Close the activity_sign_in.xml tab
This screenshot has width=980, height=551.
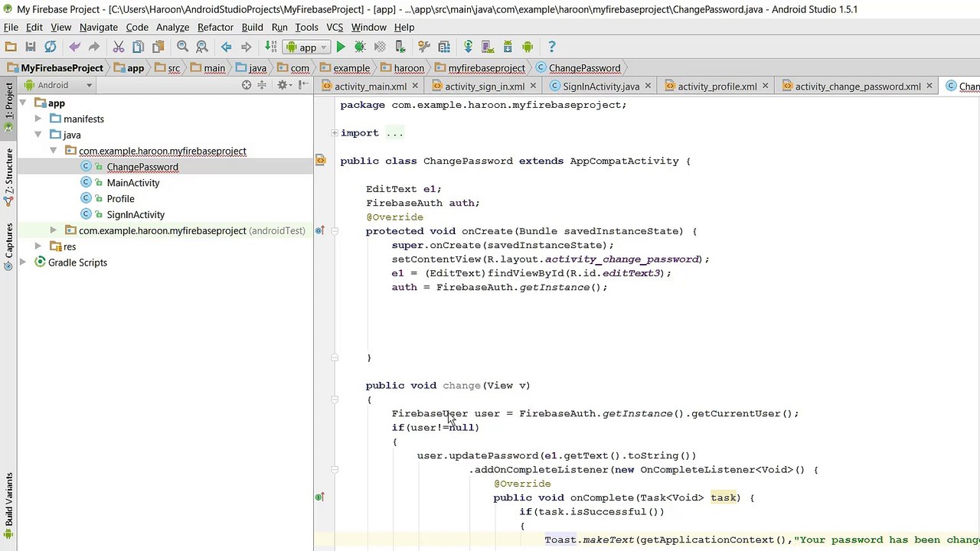pos(533,86)
